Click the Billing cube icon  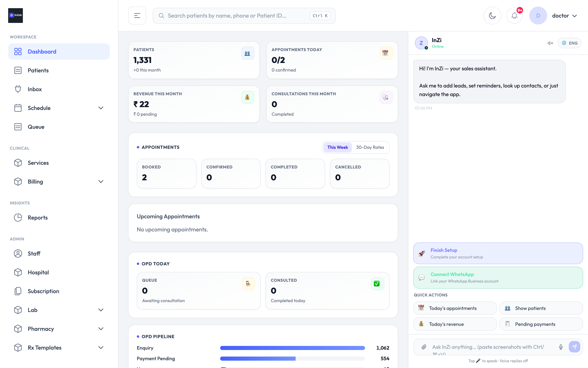18,182
